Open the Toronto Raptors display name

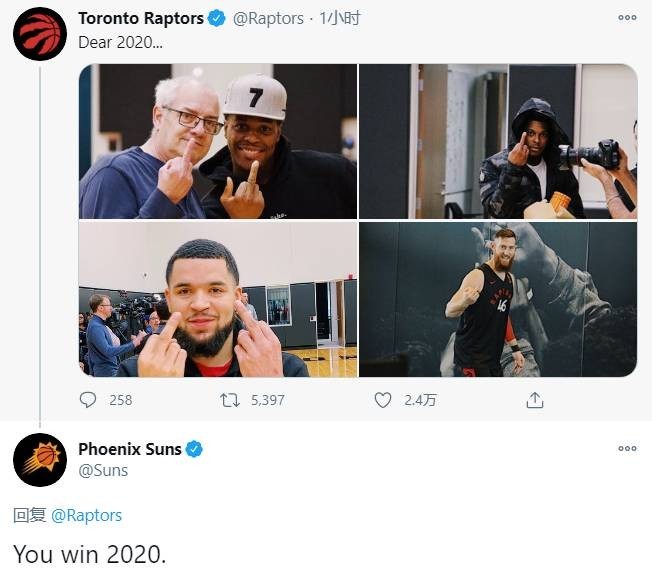click(x=140, y=19)
